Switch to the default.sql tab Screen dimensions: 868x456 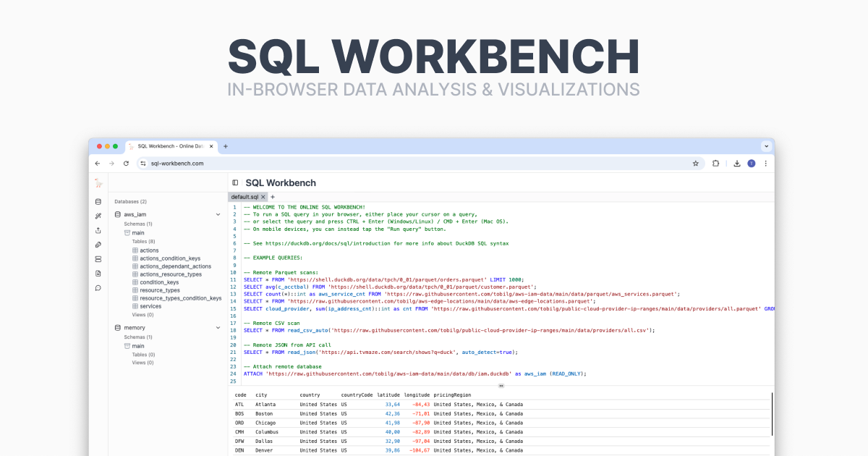[246, 196]
